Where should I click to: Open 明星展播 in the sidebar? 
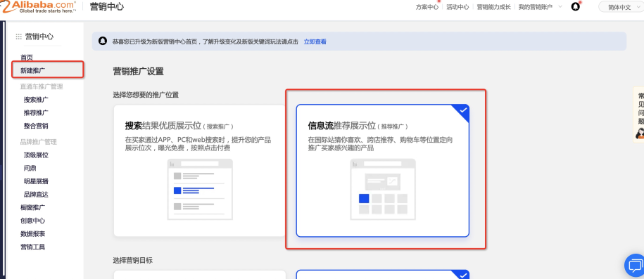pos(36,181)
